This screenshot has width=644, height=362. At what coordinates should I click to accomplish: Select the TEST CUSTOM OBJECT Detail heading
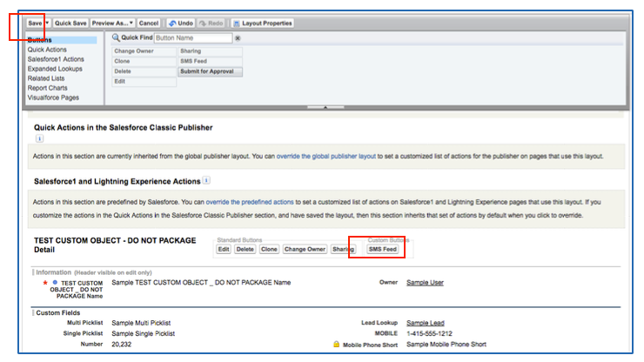tap(115, 245)
